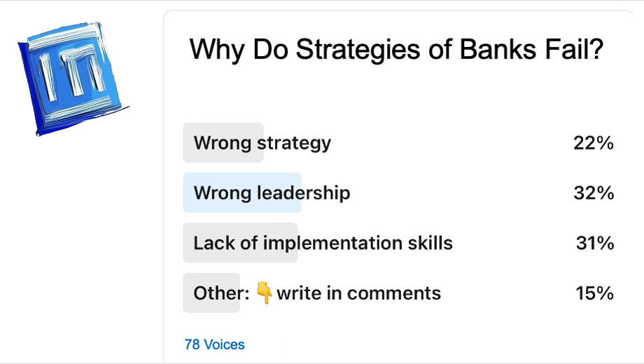Click the word "skills" in third option

coord(430,243)
